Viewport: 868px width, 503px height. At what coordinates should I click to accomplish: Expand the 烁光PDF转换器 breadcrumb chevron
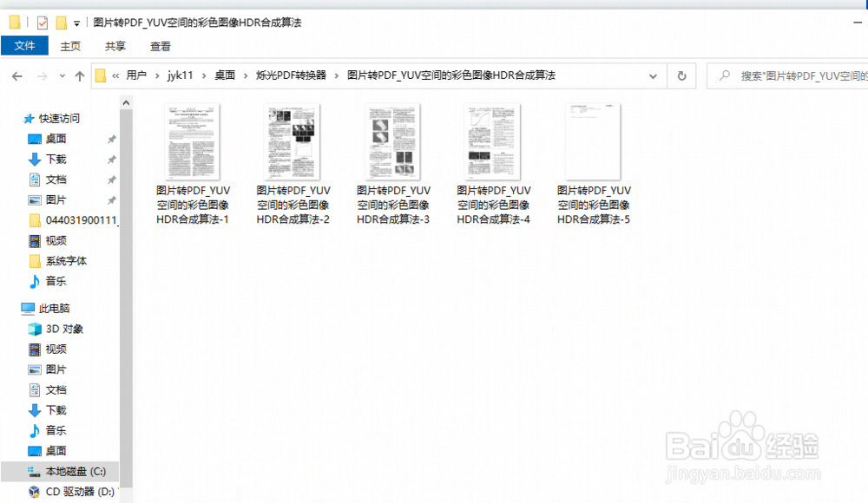[x=337, y=75]
